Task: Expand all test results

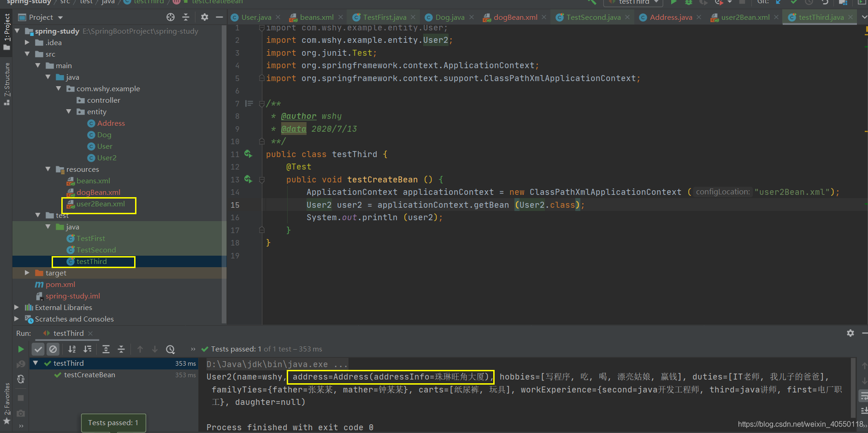Action: [106, 349]
